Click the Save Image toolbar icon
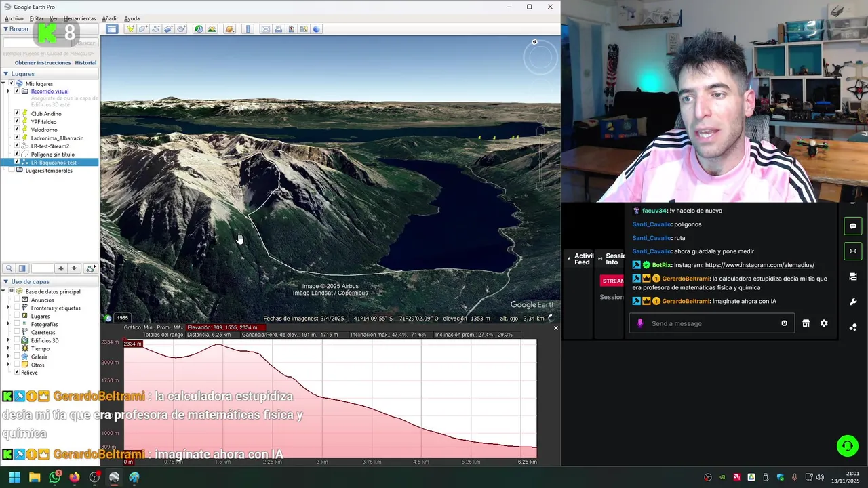Viewport: 868px width, 488px height. [291, 28]
